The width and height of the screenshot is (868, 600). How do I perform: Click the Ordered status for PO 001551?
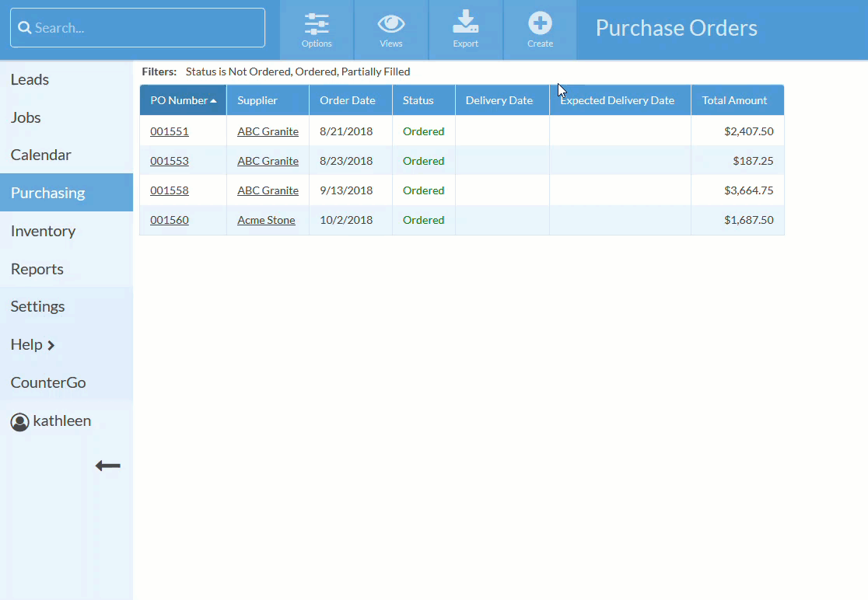click(x=423, y=131)
